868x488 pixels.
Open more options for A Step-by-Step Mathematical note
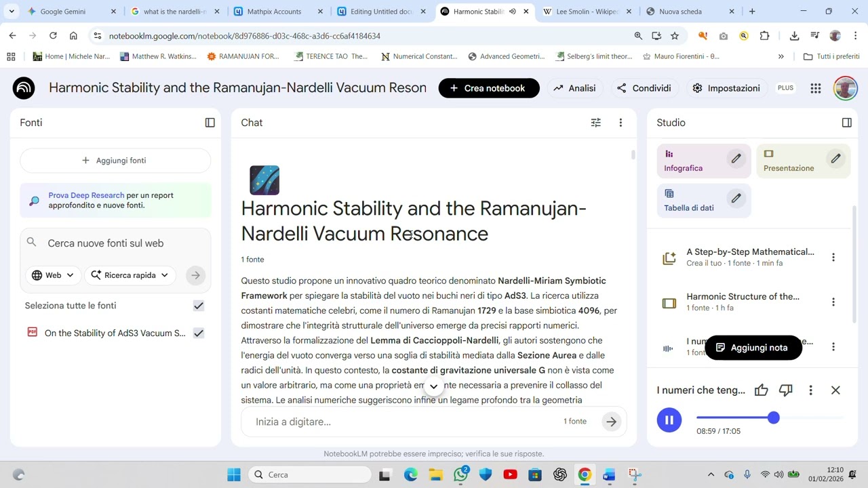point(833,258)
